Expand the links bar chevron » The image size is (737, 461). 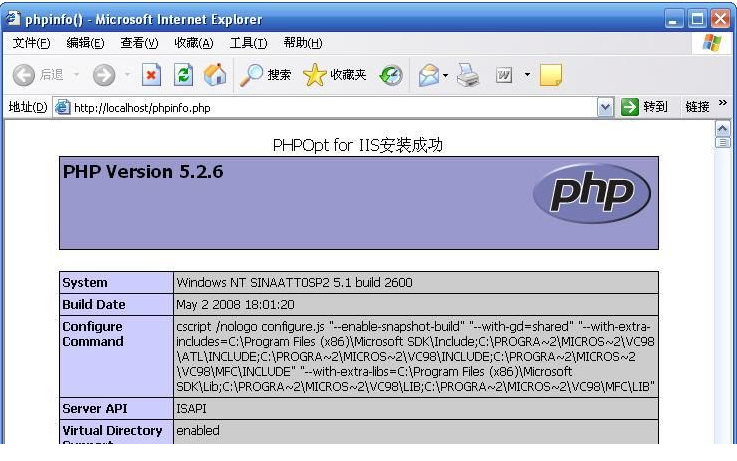723,102
